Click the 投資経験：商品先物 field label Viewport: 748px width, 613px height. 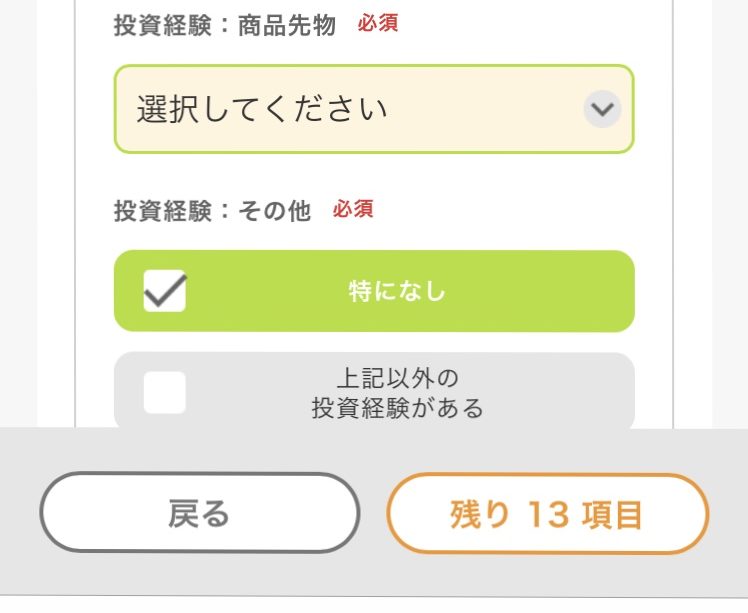pyautogui.click(x=225, y=25)
